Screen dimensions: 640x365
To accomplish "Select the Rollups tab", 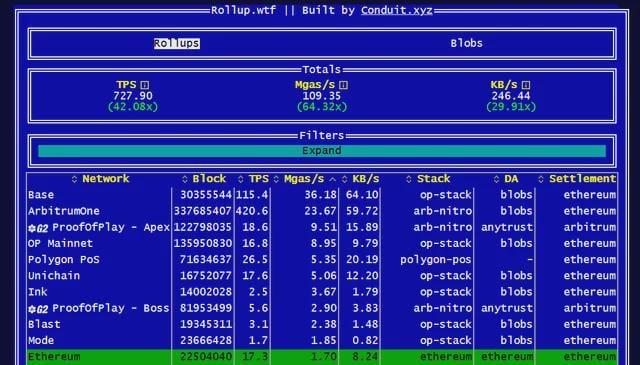I will pyautogui.click(x=177, y=43).
